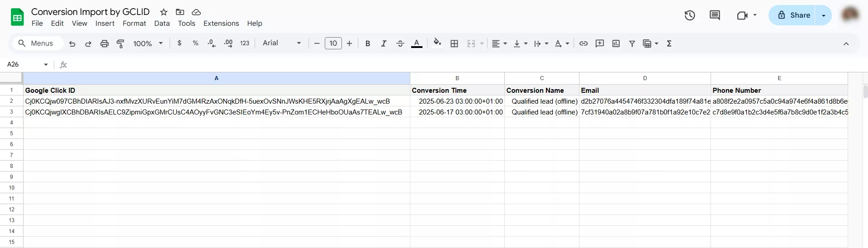Click the Share button
This screenshot has height=248, width=868.
(x=793, y=15)
